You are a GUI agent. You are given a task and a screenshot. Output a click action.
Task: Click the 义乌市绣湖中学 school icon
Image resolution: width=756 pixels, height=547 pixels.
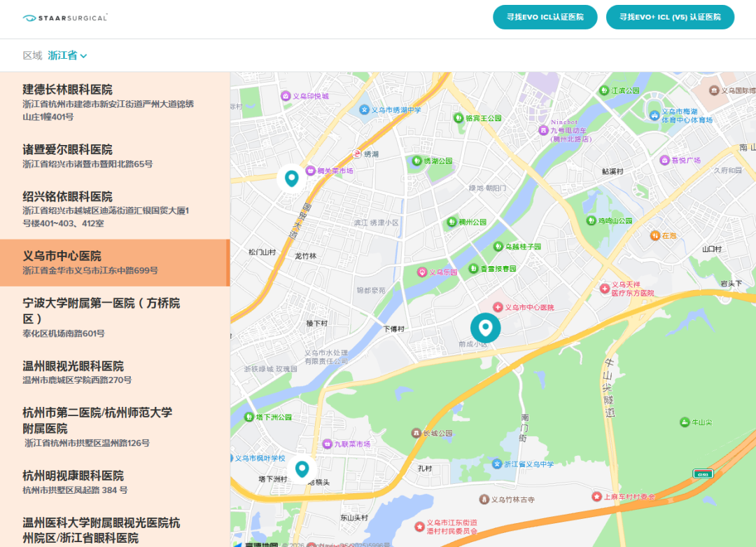[365, 110]
